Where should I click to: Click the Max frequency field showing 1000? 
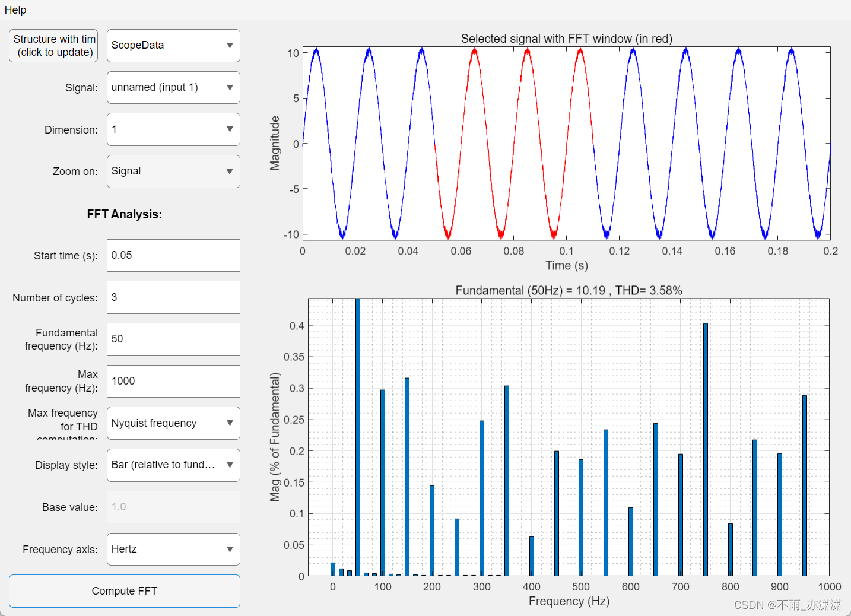click(x=173, y=381)
